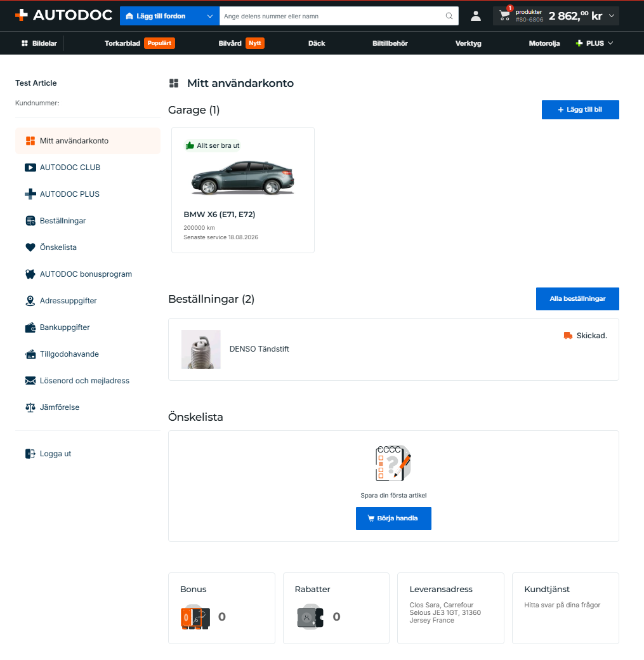Click the Adressuppgifter location pin icon
The height and width of the screenshot is (660, 644).
click(x=30, y=301)
